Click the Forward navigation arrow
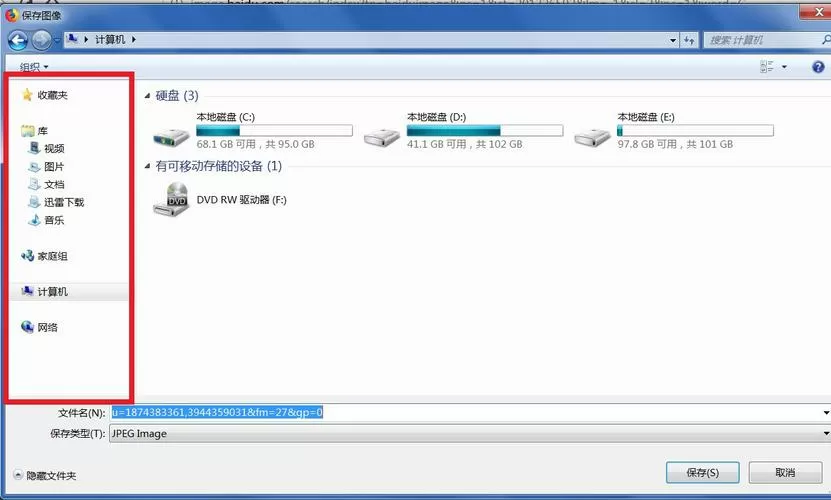The height and width of the screenshot is (500, 831). (41, 40)
